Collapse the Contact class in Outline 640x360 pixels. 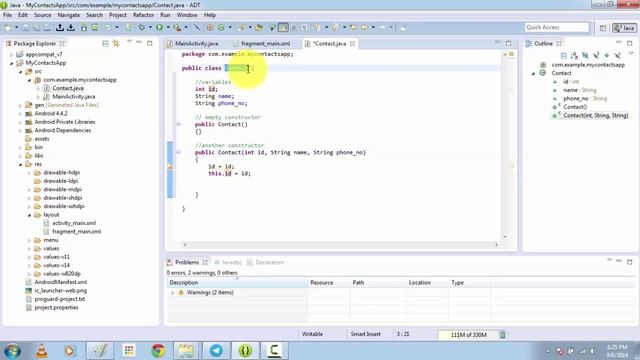(533, 73)
